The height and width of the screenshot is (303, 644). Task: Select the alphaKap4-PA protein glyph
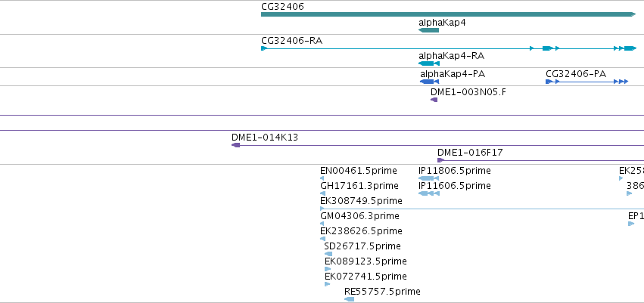[x=427, y=81]
